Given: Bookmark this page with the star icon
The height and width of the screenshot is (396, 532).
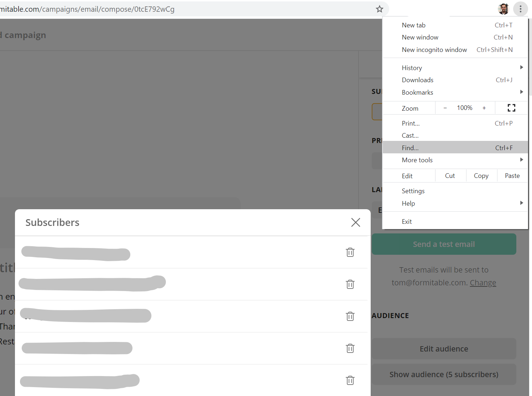Looking at the screenshot, I should click(379, 9).
